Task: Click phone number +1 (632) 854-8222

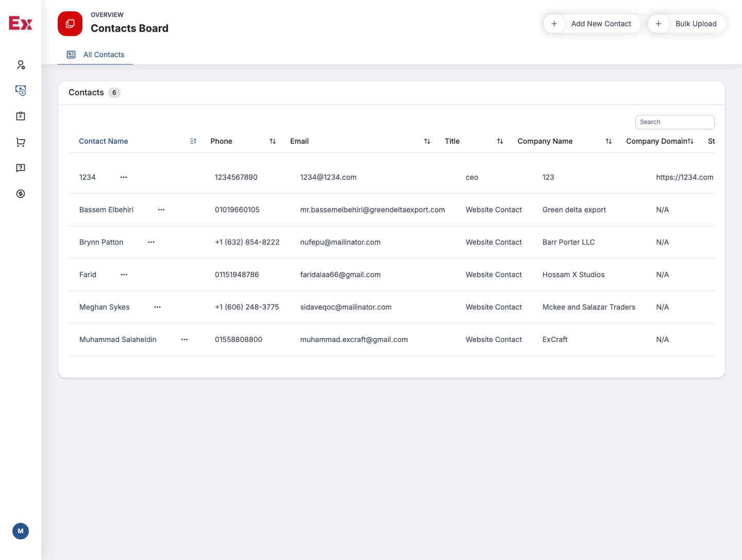Action: point(247,242)
